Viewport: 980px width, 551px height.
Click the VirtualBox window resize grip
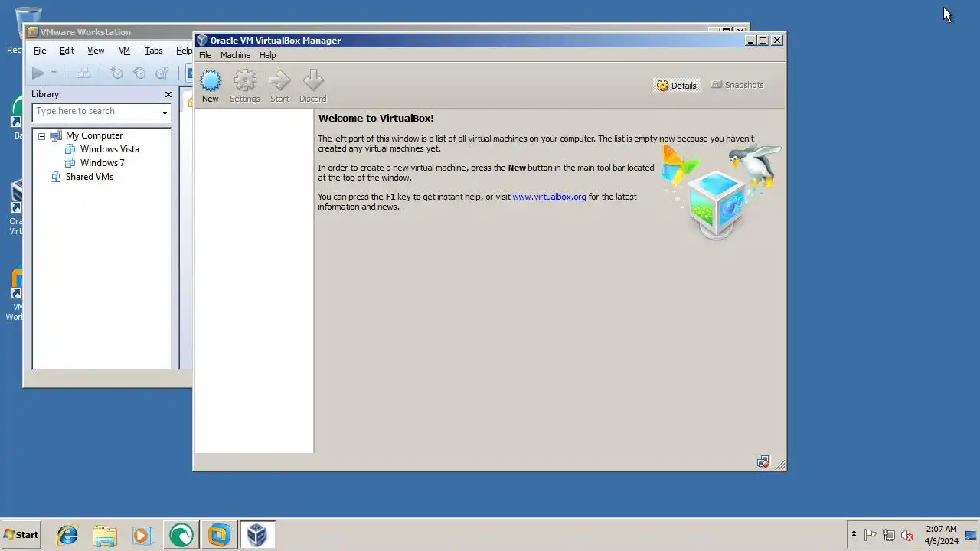click(780, 465)
